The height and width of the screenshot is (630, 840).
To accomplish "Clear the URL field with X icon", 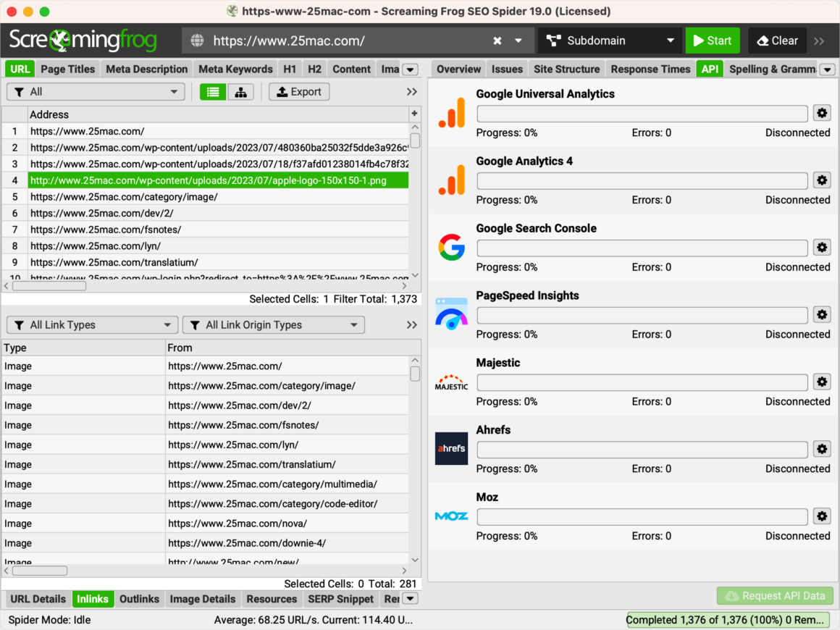I will tap(497, 41).
